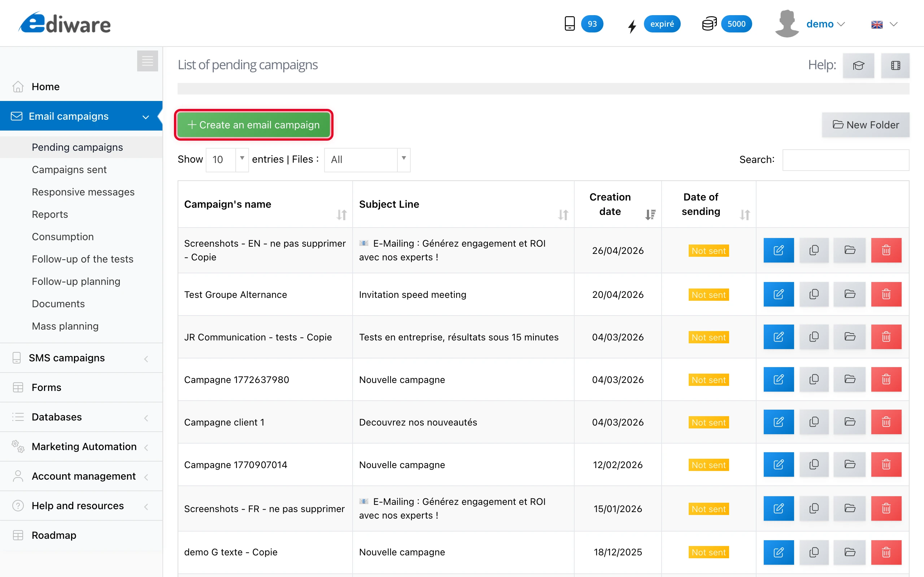Expand the demo account menu
The height and width of the screenshot is (577, 924).
pyautogui.click(x=826, y=24)
